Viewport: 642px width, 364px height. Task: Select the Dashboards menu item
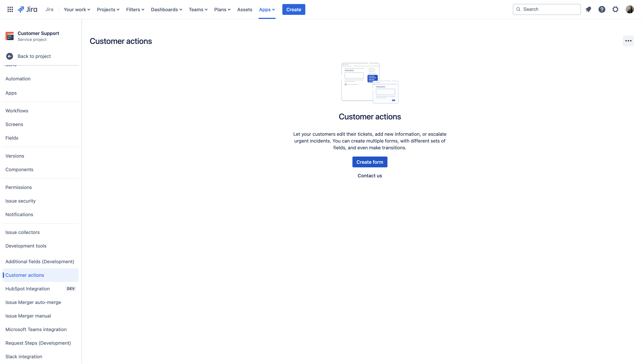165,9
